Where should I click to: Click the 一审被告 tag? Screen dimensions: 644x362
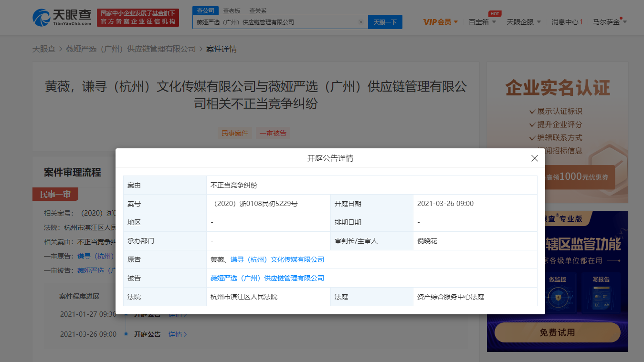point(273,133)
